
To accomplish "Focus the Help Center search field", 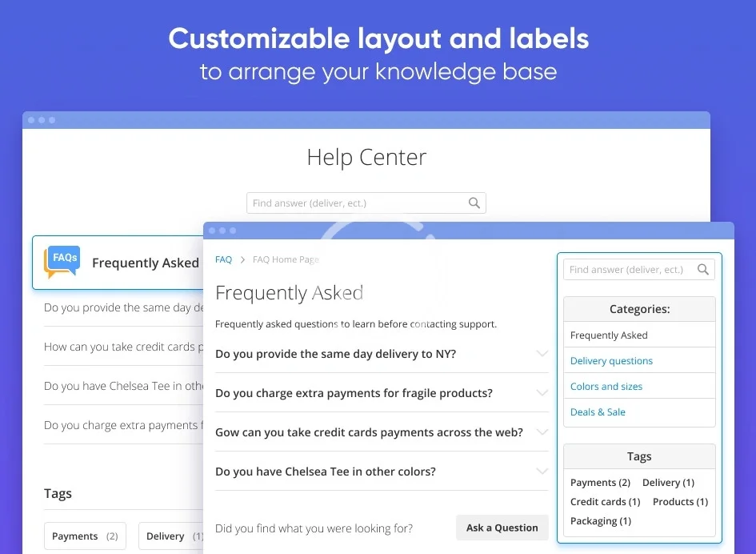I will [356, 203].
